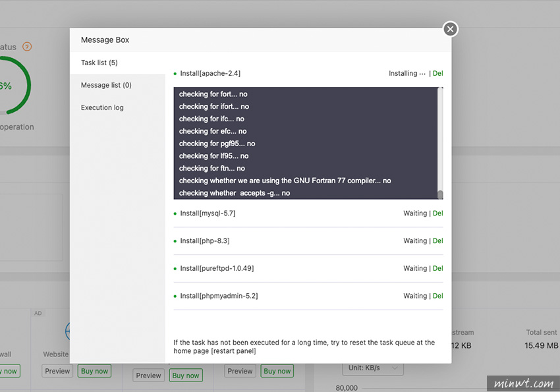Click the Website Preview button in background
Viewport: 560px width, 392px height.
pos(57,371)
